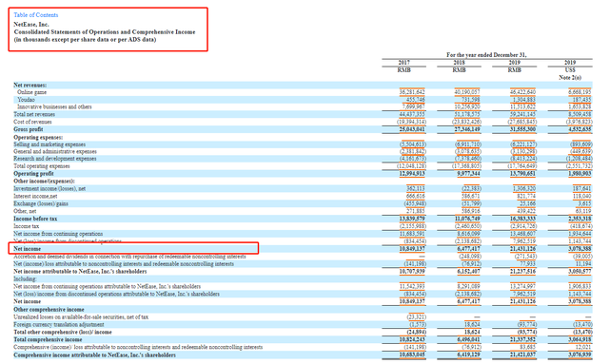Select the Total net revenues label

[34, 114]
